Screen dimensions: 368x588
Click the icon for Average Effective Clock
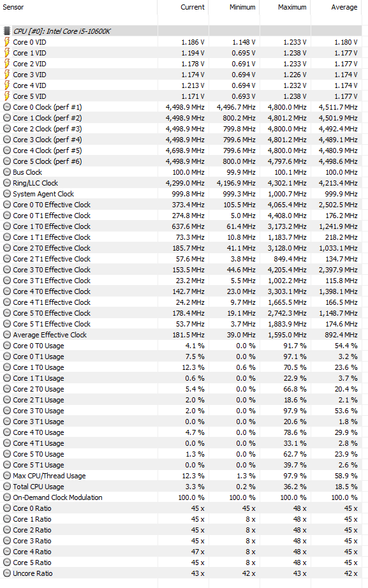[7, 335]
